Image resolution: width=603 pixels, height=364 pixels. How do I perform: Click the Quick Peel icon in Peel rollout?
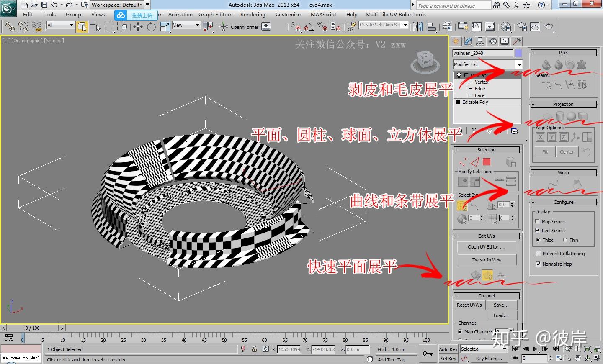click(x=546, y=65)
